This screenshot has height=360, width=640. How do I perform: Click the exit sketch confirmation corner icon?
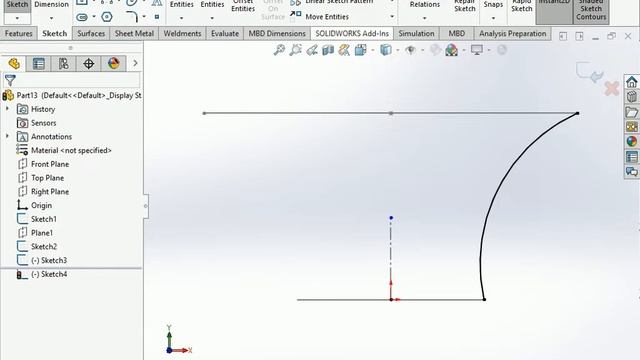[589, 72]
